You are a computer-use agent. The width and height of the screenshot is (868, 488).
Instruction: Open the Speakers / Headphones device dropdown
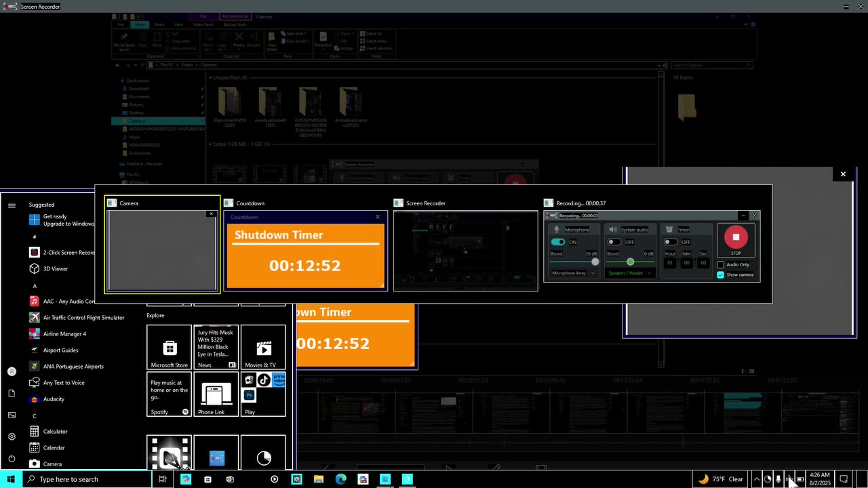pos(630,273)
